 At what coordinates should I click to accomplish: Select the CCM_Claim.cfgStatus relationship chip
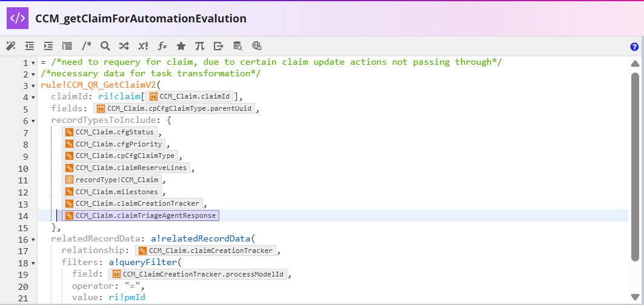coord(110,132)
